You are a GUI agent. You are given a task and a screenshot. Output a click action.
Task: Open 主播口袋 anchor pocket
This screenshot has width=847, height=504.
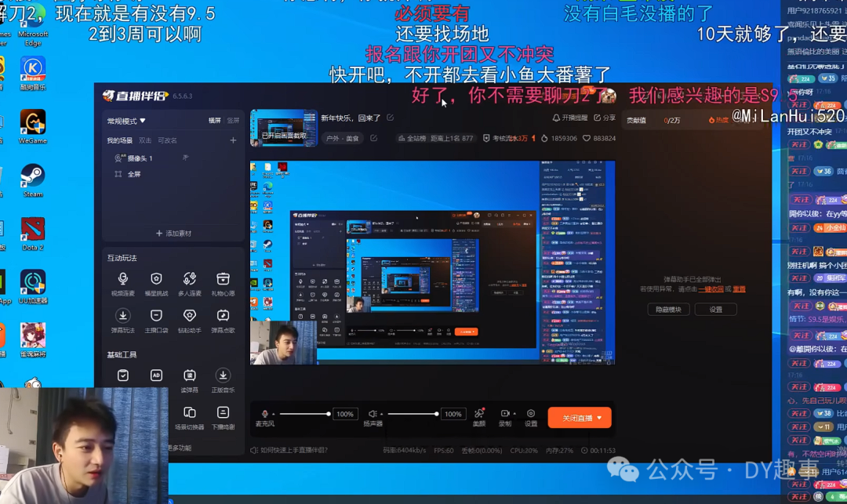156,321
